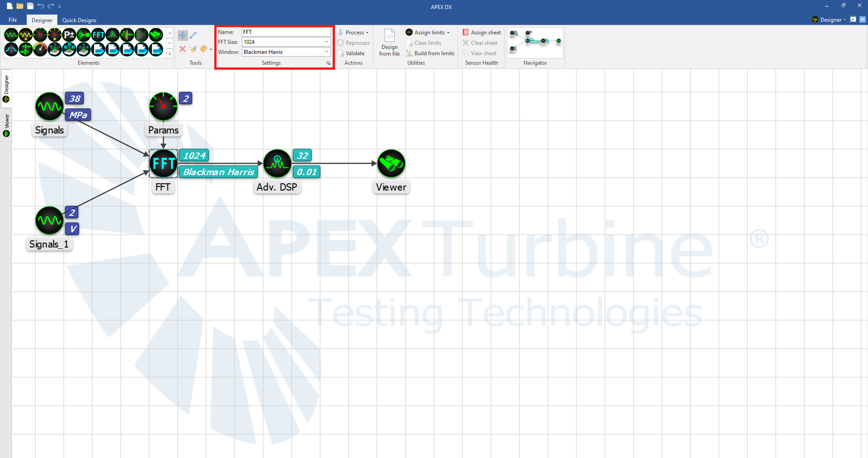The image size is (868, 458).
Task: Select the dotted spectrogram sphere element
Action: click(142, 35)
